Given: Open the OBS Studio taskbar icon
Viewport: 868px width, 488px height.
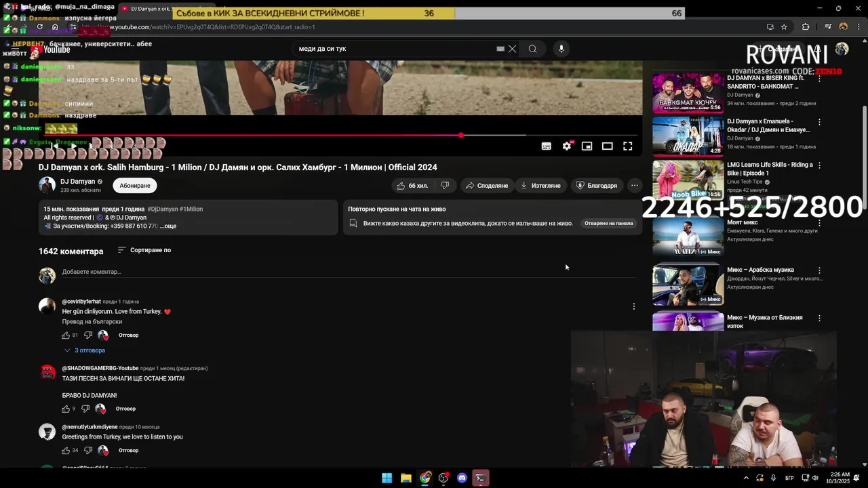Looking at the screenshot, I should [x=443, y=478].
